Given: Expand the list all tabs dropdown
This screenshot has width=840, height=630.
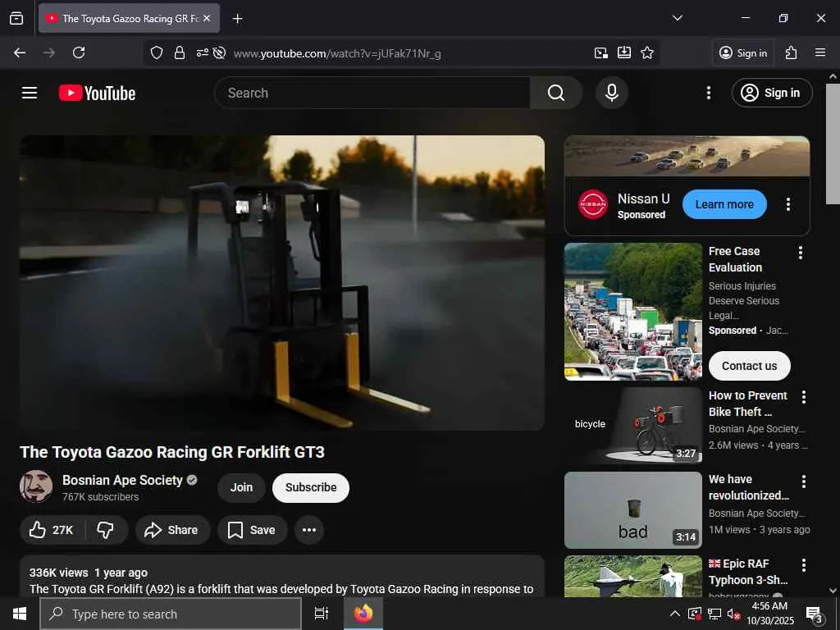Looking at the screenshot, I should click(677, 18).
